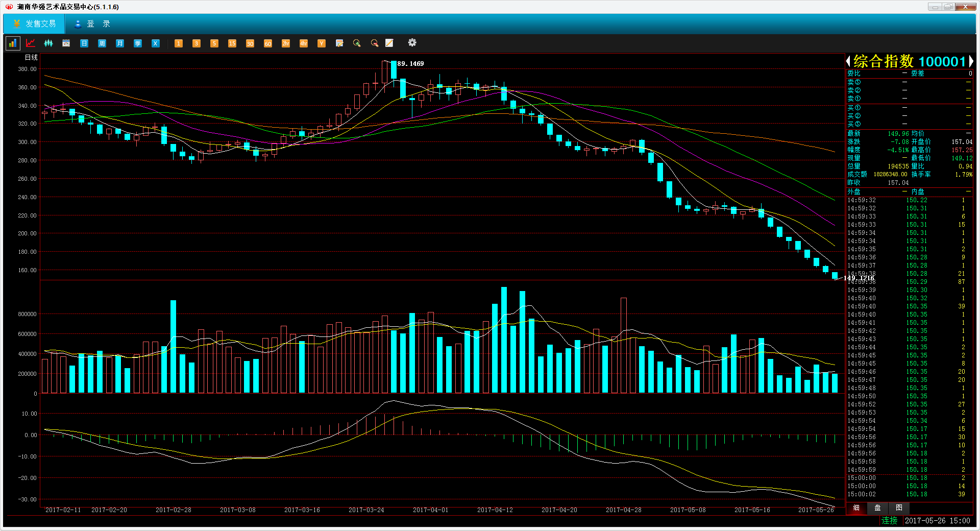Click the 卖① sell level row
980x531 pixels.
click(x=910, y=99)
